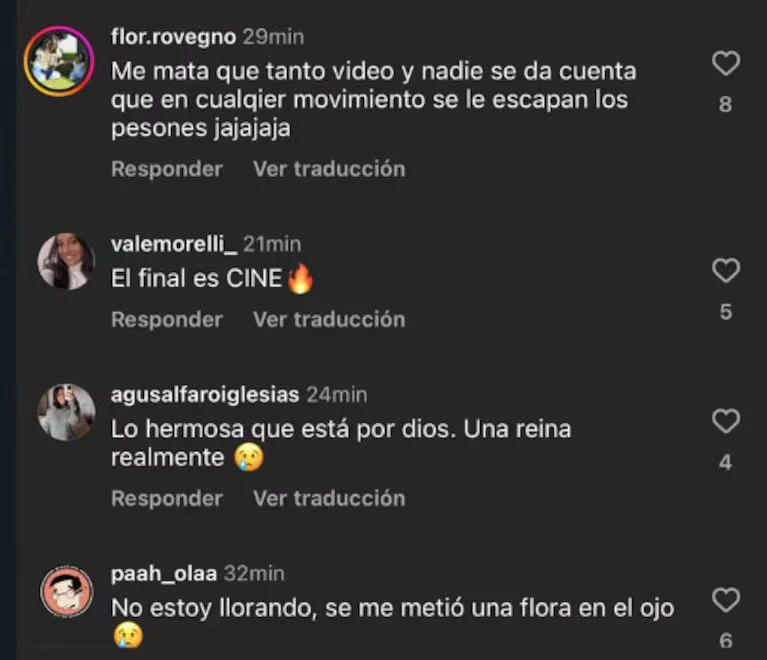767x660 pixels.
Task: Reply to flor.rovegno's comment via Responder
Action: tap(167, 169)
